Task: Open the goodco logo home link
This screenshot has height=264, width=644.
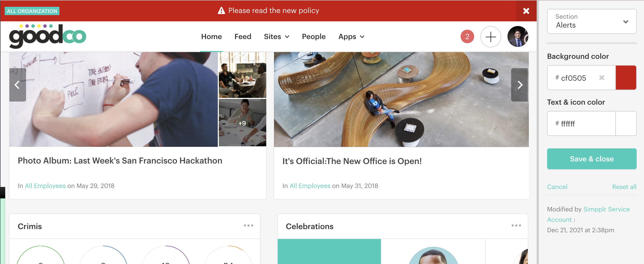Action: [47, 36]
